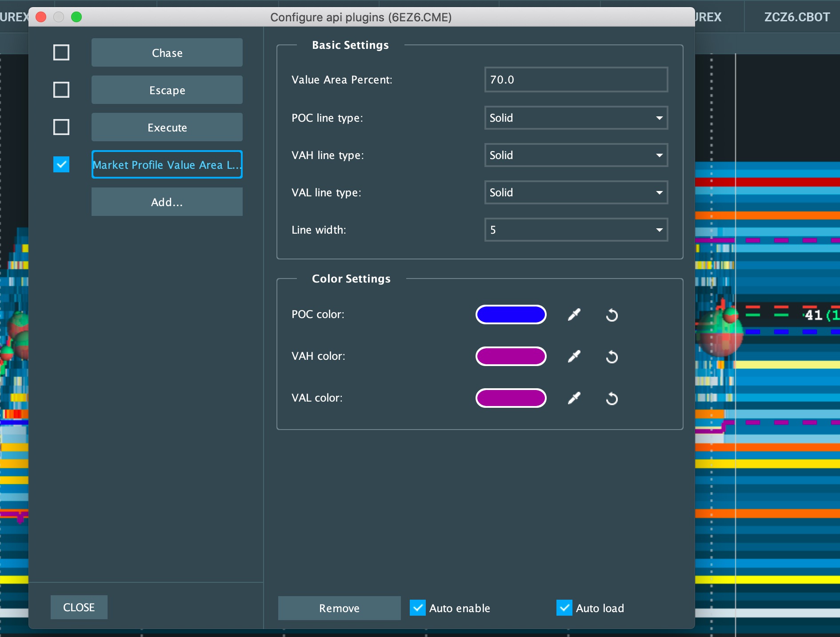Open the Line width dropdown
Image resolution: width=840 pixels, height=637 pixels.
pos(576,230)
